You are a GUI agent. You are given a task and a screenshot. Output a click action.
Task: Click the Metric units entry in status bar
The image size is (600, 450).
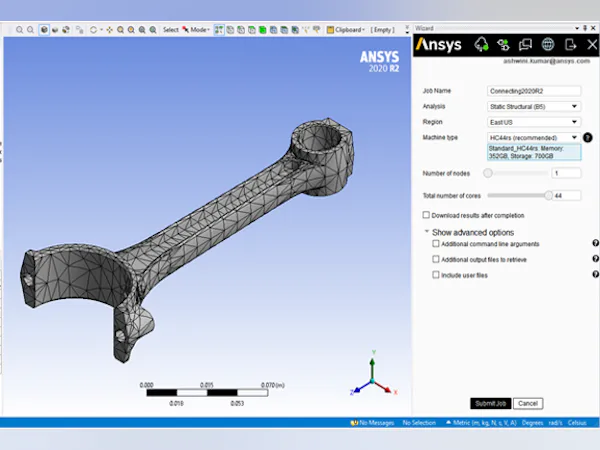(484, 423)
